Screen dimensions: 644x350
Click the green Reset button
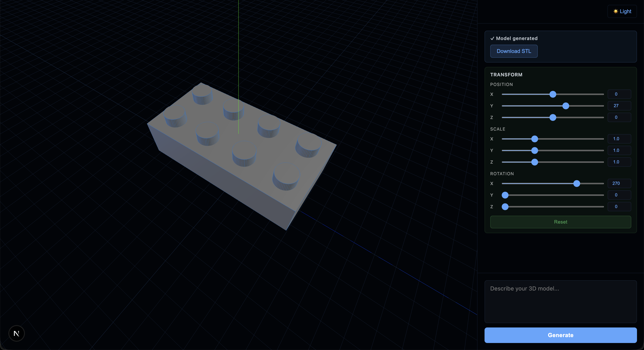pyautogui.click(x=561, y=222)
